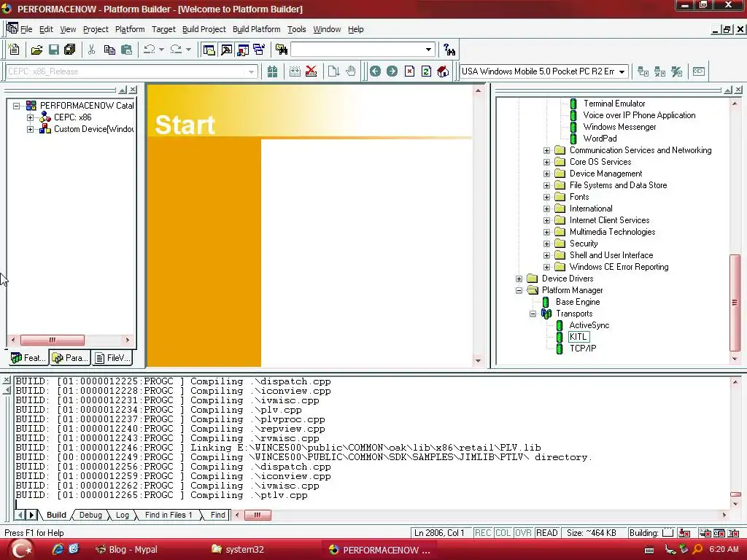Open the USA Windows Mobile 5.0 emulator dropdown
This screenshot has height=560, width=747.
(622, 72)
